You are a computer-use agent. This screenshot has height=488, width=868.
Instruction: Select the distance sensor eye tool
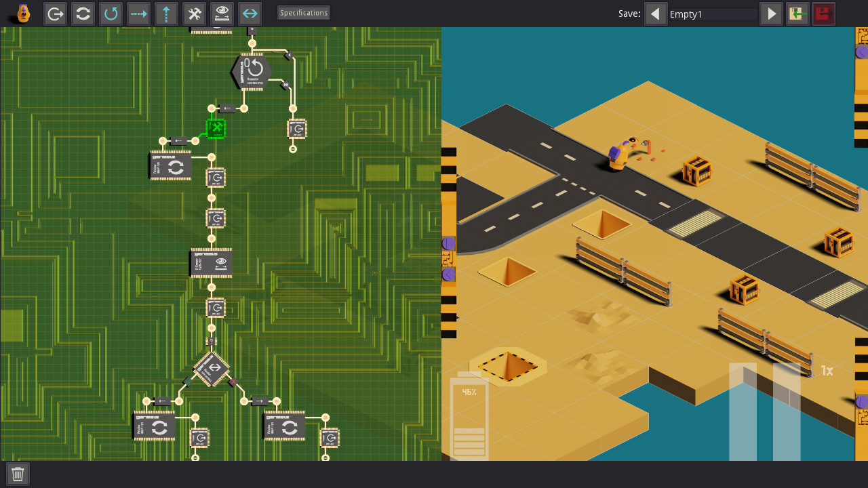click(222, 13)
